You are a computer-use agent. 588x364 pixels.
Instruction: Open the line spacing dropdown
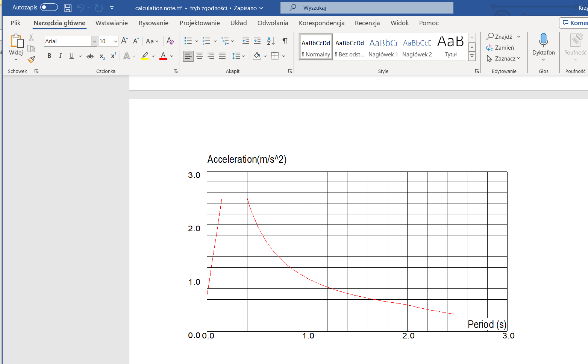coord(238,56)
